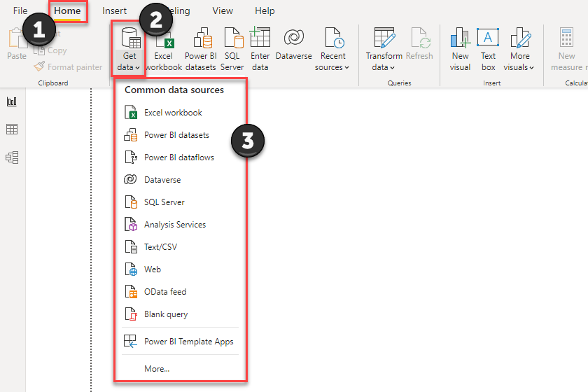
Task: Switch to the Home ribbon tab
Action: [67, 11]
